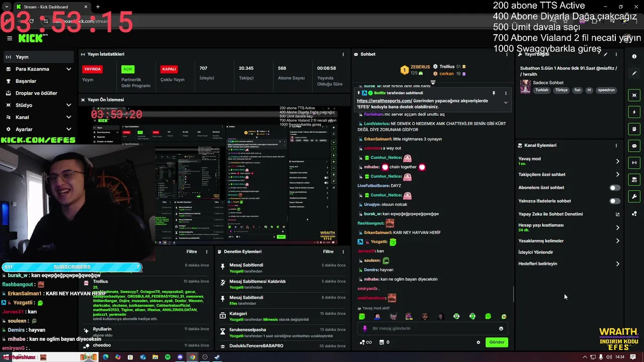The width and height of the screenshot is (644, 362).
Task: Click the stream preview thumbnail
Action: [214, 175]
